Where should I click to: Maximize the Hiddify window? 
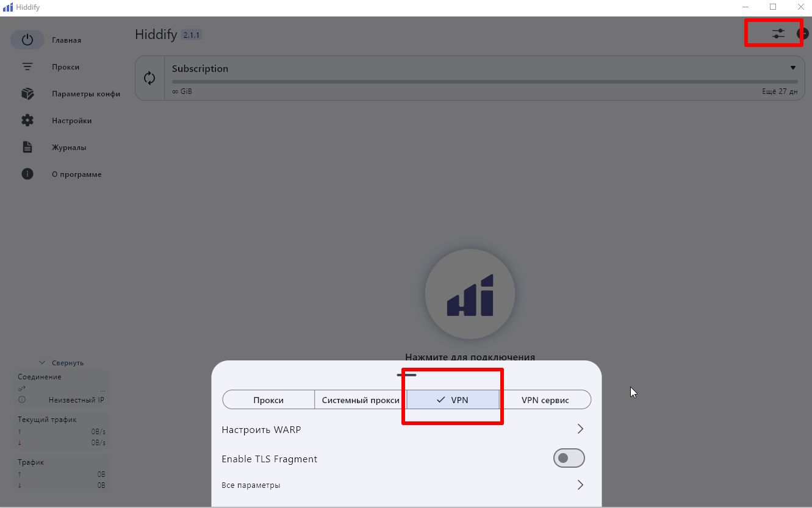click(x=773, y=7)
